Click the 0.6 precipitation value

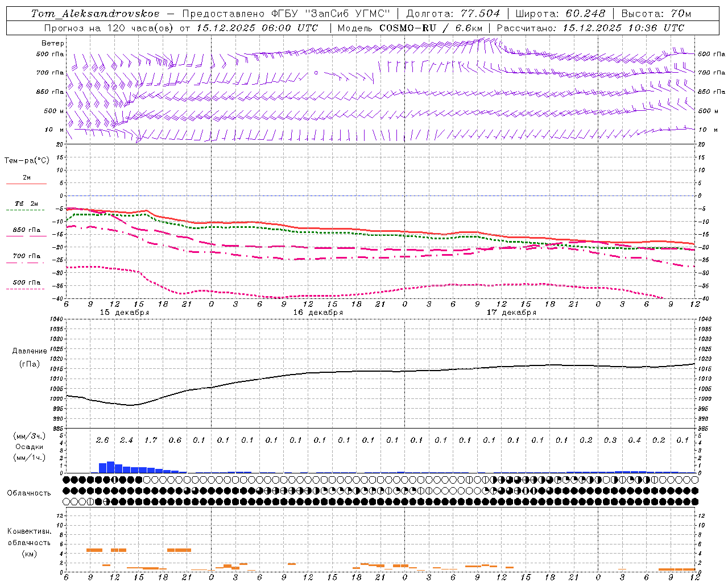tap(175, 440)
